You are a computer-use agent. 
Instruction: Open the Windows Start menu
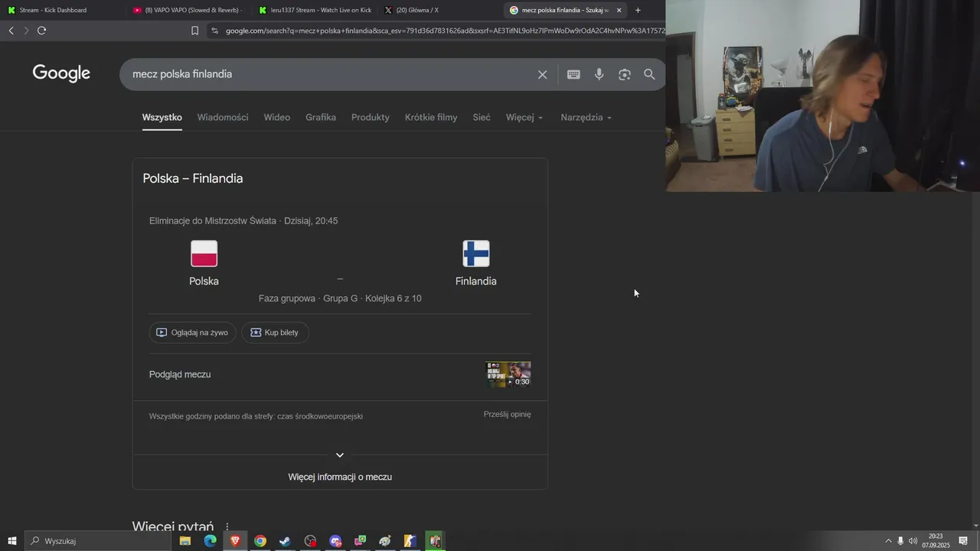tap(11, 541)
